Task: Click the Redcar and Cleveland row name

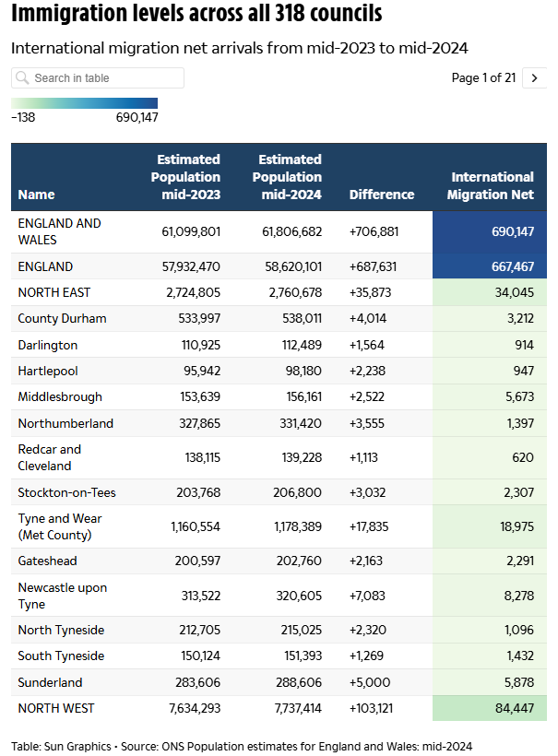Action: pyautogui.click(x=49, y=457)
